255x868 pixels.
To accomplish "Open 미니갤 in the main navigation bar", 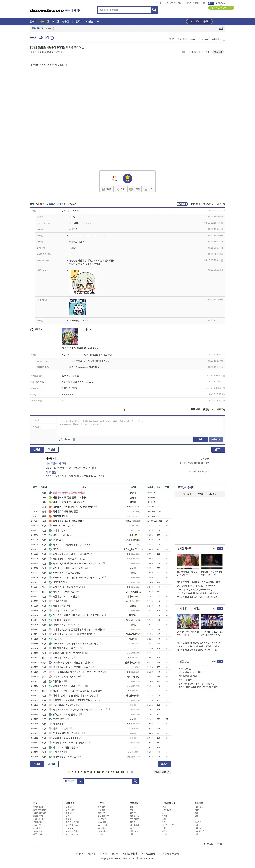I will click(56, 22).
